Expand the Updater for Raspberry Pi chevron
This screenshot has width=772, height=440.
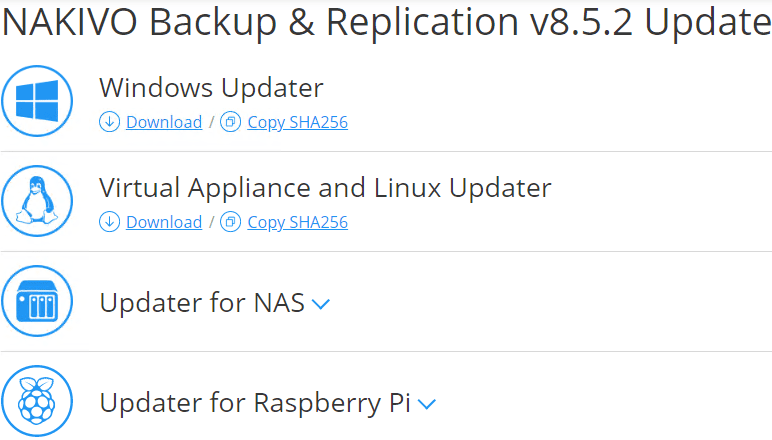(x=427, y=404)
